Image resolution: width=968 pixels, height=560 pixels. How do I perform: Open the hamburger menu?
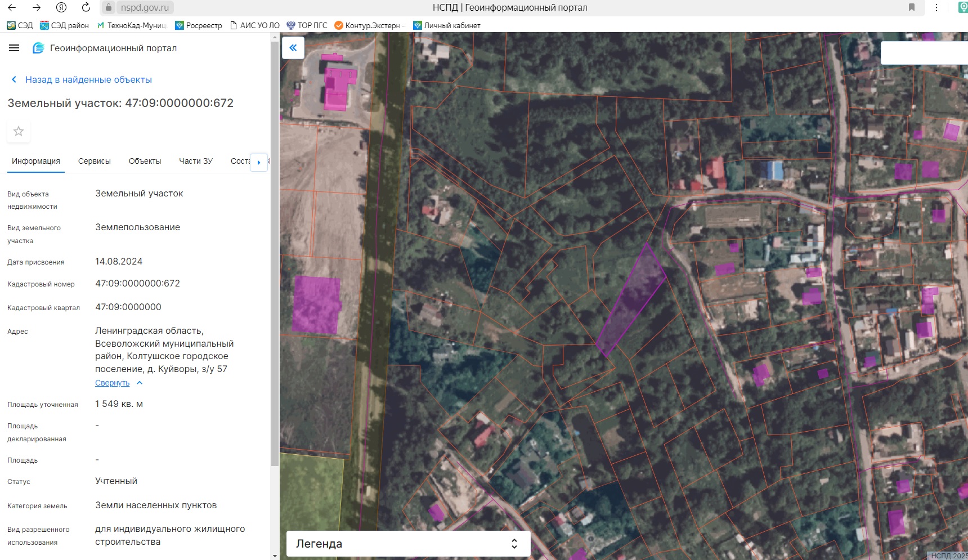point(14,48)
